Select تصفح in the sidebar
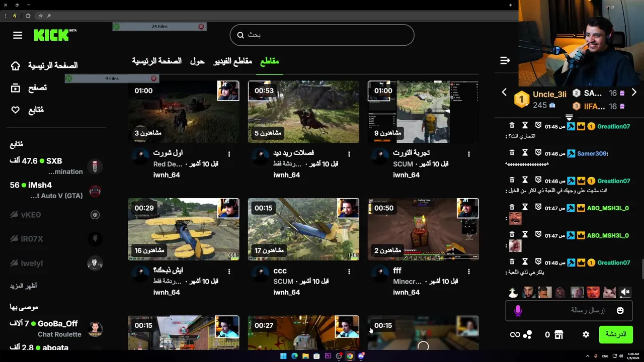Image resolution: width=644 pixels, height=362 pixels. 37,88
